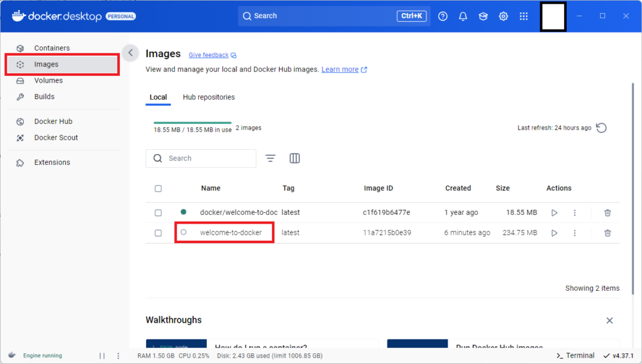Delete the docker/welcome-to-docker image

(x=608, y=212)
